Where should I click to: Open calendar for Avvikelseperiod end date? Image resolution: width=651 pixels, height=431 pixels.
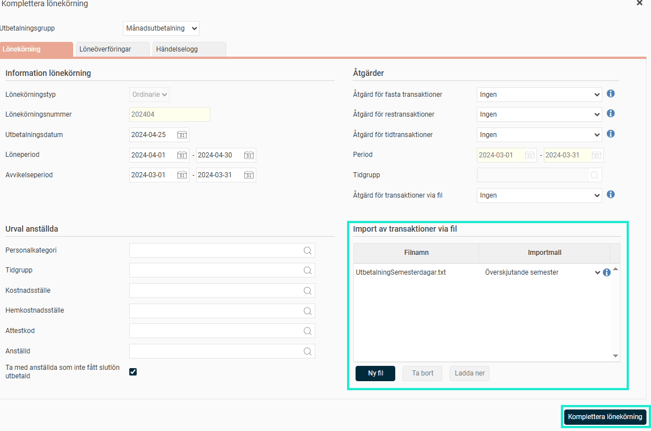pos(249,175)
